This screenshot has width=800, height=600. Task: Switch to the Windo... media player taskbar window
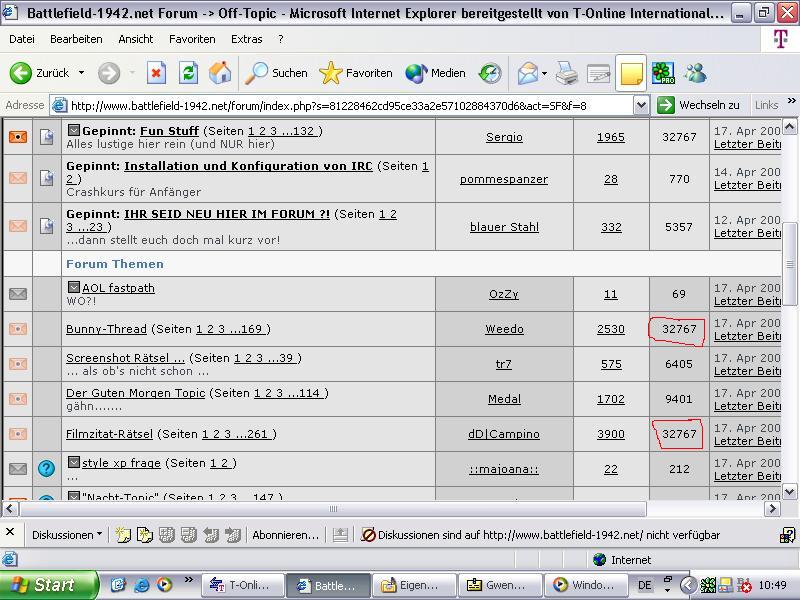pyautogui.click(x=587, y=585)
